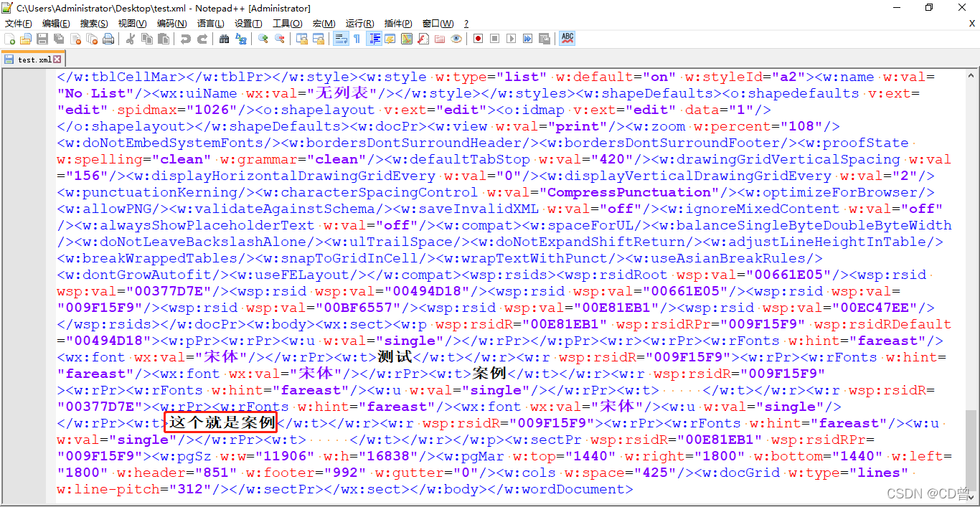Open Folder as Workspace icon
The image size is (980, 507).
[439, 39]
